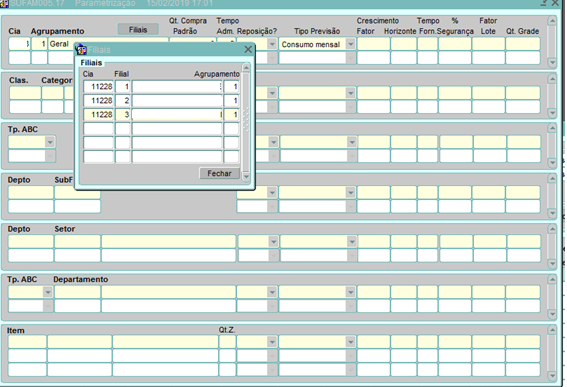Open Tipo Previsão dropdown in Depto Setor section
The width and height of the screenshot is (567, 387).
351,241
